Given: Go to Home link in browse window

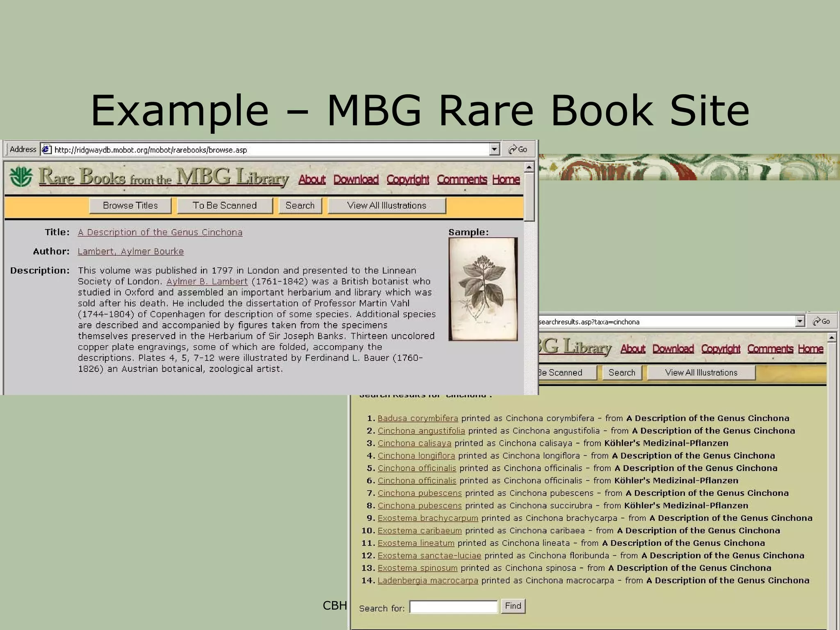Looking at the screenshot, I should [506, 180].
